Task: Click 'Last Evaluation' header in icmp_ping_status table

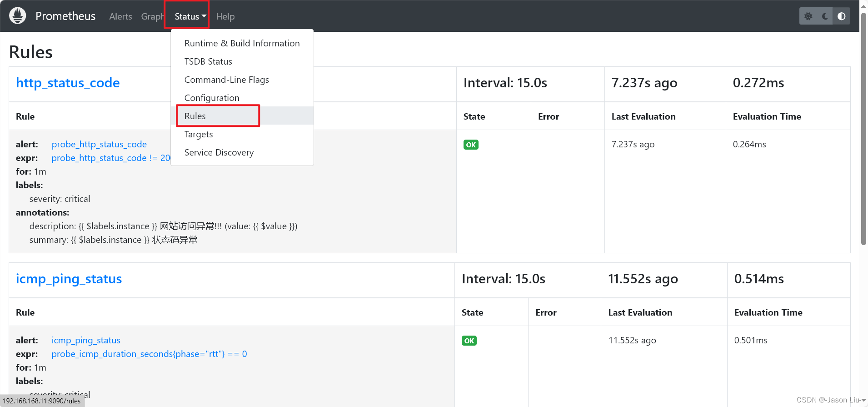Action: 640,312
